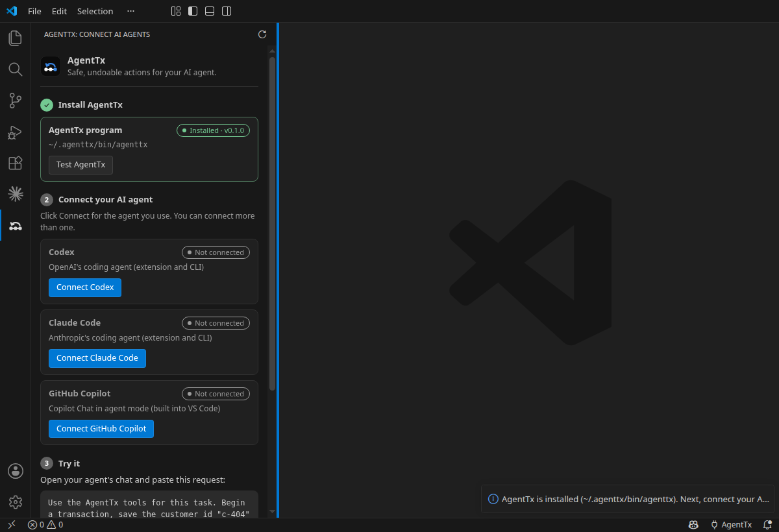Open errors and warnings count in status bar

45,525
